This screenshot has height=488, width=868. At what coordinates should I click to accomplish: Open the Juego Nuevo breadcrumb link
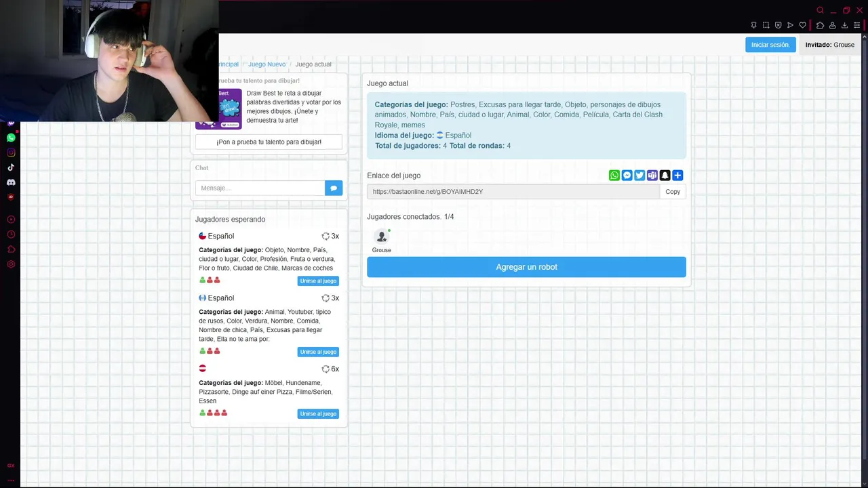point(267,64)
